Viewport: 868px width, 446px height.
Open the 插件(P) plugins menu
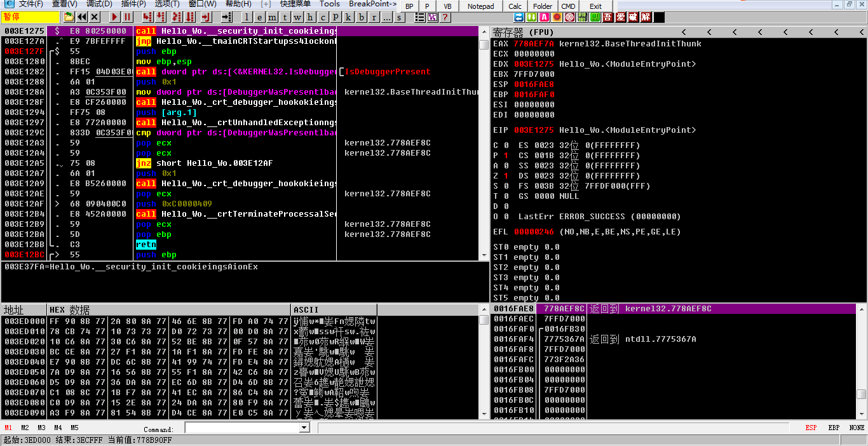coord(133,4)
